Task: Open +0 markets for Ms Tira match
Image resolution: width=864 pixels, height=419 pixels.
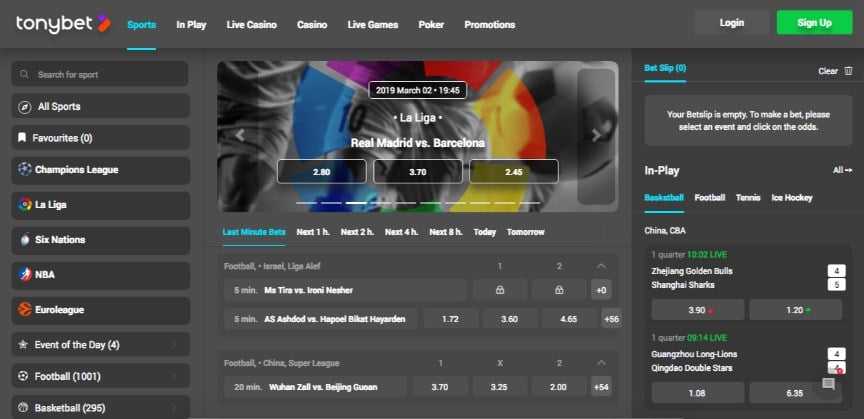Action: [601, 290]
